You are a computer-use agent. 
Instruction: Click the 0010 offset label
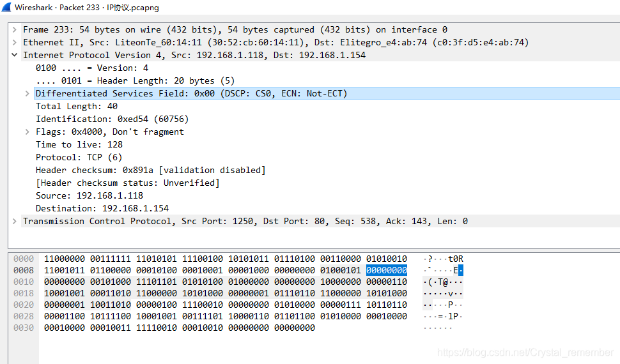pyautogui.click(x=24, y=282)
